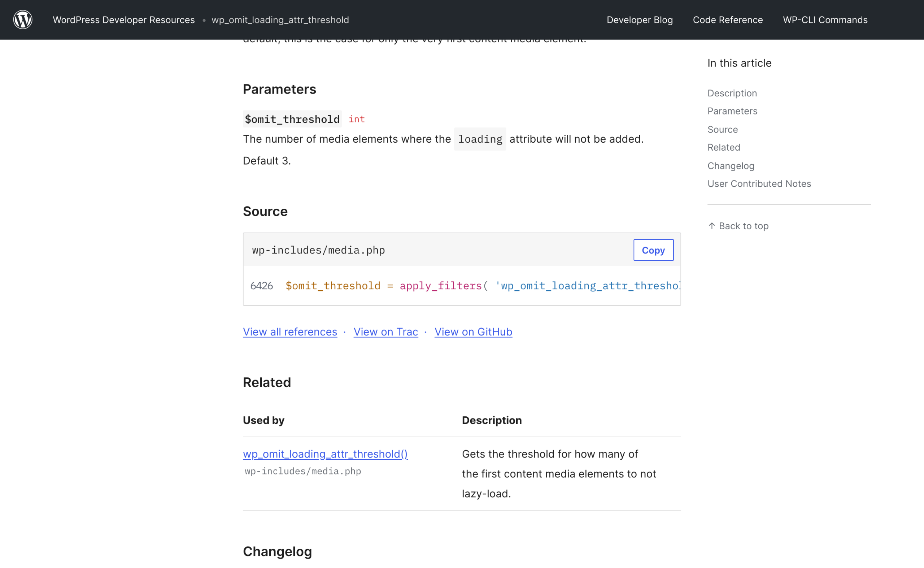Open View on Trac link
Image resolution: width=924 pixels, height=568 pixels.
(x=385, y=332)
